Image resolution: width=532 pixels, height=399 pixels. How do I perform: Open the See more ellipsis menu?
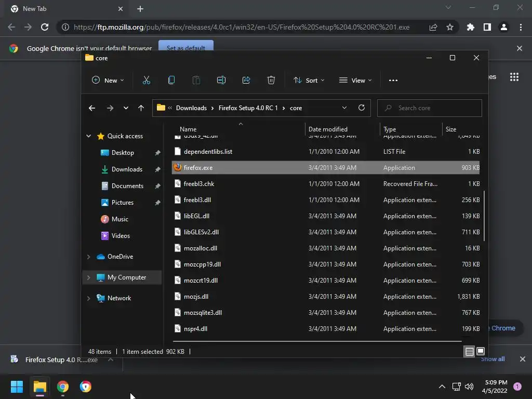tap(393, 81)
